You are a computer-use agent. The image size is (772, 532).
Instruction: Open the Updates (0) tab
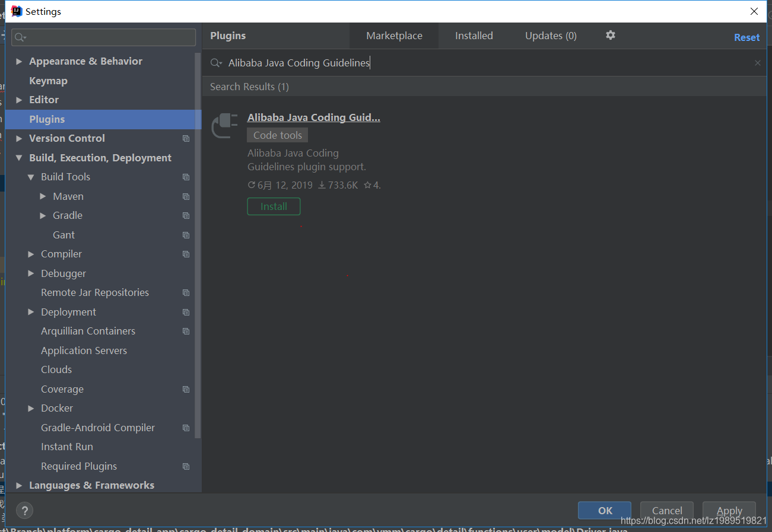[551, 36]
